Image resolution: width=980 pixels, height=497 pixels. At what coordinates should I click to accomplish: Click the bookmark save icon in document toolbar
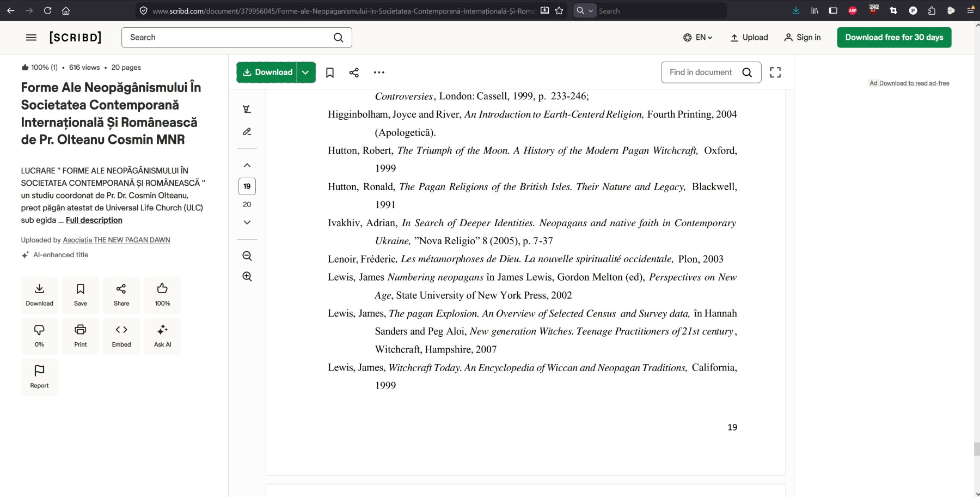click(x=329, y=72)
